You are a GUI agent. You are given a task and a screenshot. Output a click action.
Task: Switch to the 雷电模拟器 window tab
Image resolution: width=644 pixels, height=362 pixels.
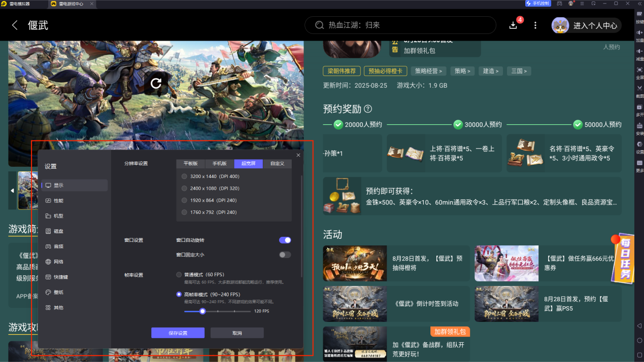23,4
